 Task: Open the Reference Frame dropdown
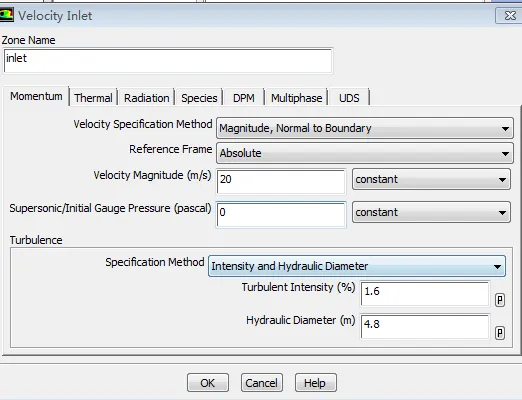point(365,153)
